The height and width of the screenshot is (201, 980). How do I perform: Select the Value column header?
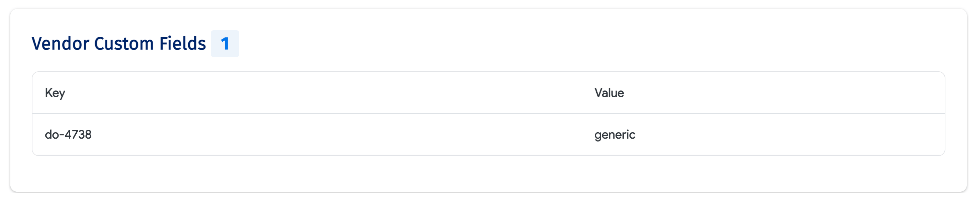609,93
